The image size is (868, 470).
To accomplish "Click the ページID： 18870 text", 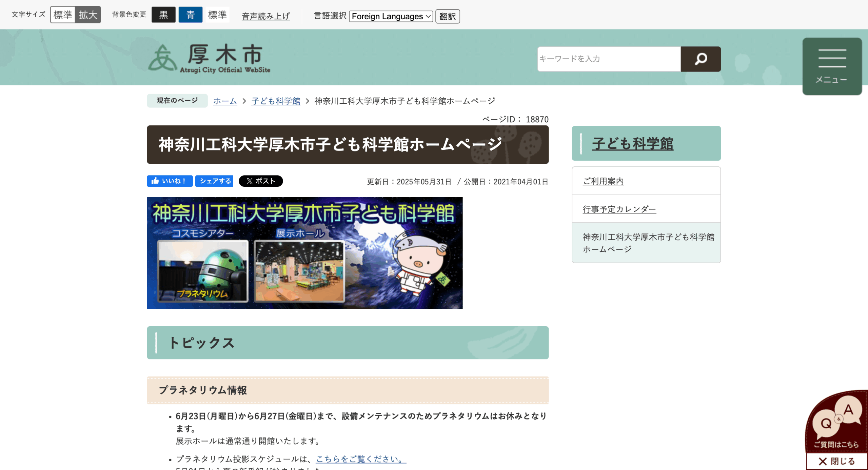I will [515, 119].
